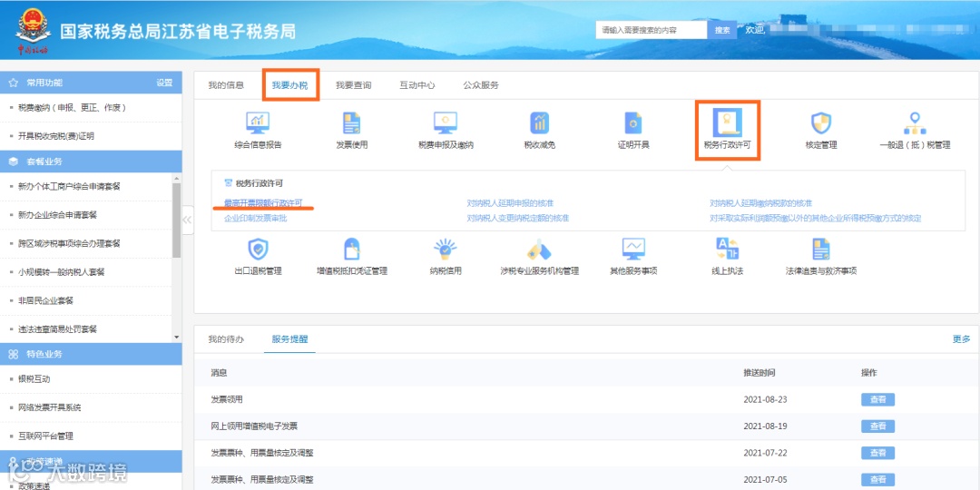This screenshot has width=980, height=490.
Task: Switch to 我要办税 tab
Action: (x=290, y=85)
